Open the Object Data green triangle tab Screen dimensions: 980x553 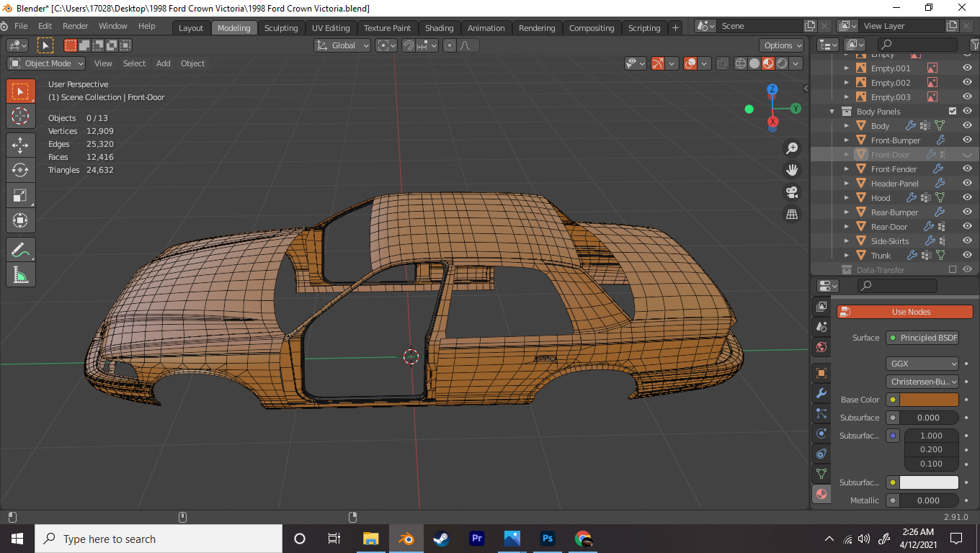click(821, 474)
